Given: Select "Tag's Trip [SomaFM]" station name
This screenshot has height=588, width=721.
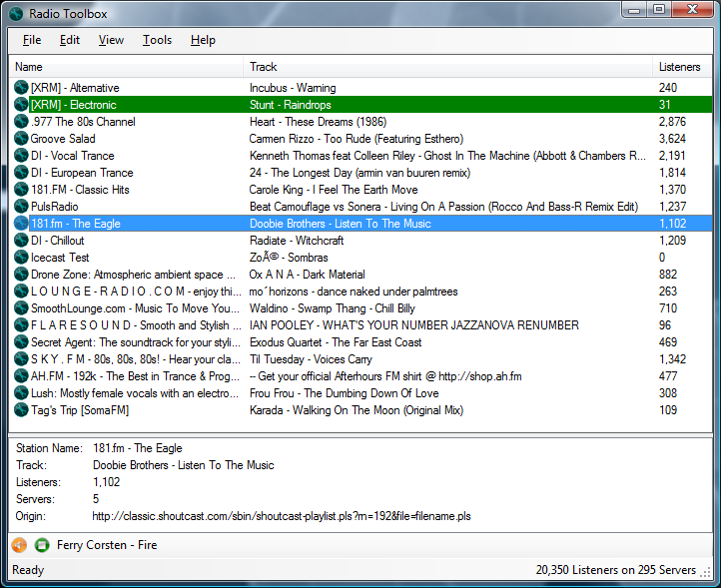Looking at the screenshot, I should tap(80, 410).
